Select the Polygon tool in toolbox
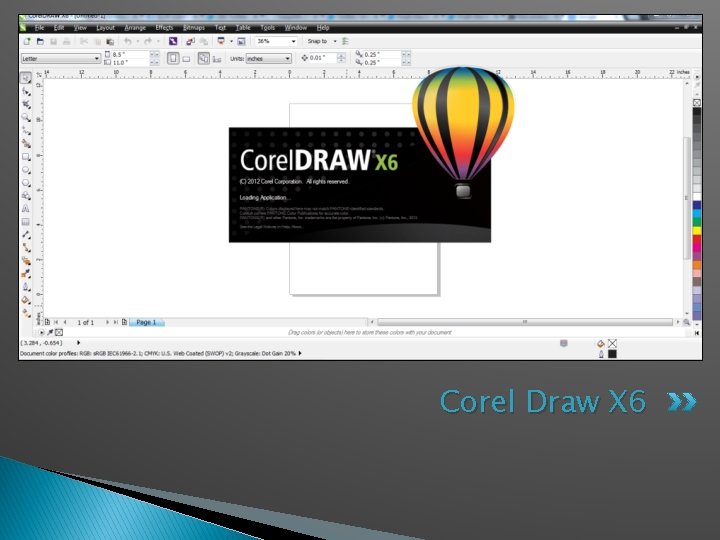Image resolution: width=720 pixels, height=540 pixels. click(26, 183)
